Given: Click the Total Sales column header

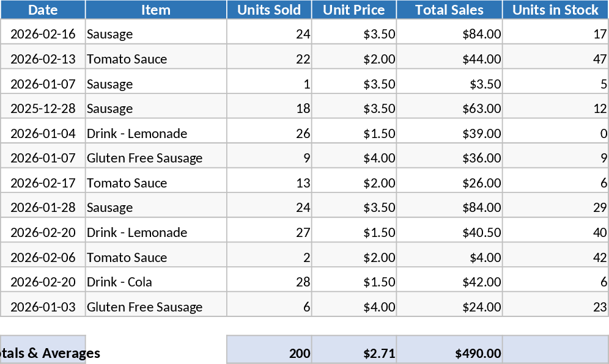Looking at the screenshot, I should 449,10.
